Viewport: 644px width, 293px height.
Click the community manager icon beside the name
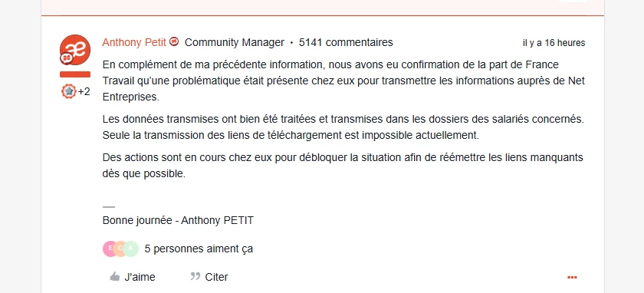(174, 41)
